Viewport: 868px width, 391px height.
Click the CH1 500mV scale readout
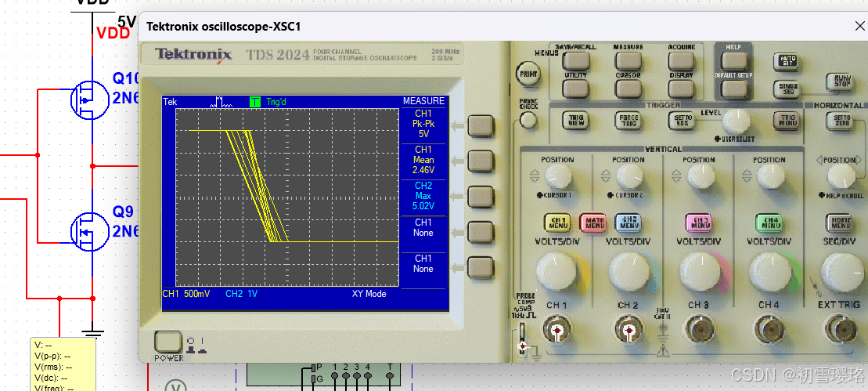[186, 294]
